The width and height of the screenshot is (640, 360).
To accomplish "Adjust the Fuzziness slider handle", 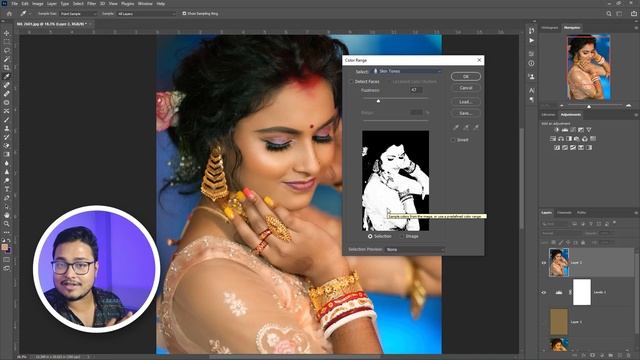I will [x=378, y=100].
